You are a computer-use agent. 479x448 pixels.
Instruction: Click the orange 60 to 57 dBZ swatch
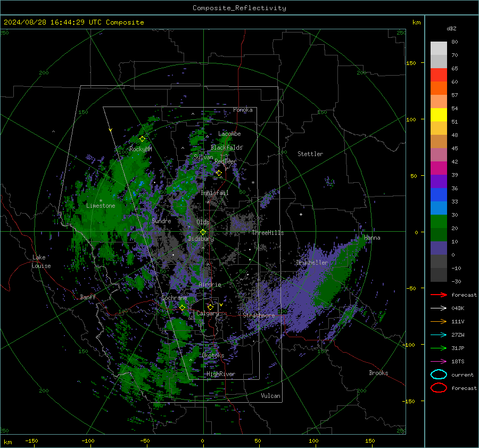pos(439,88)
